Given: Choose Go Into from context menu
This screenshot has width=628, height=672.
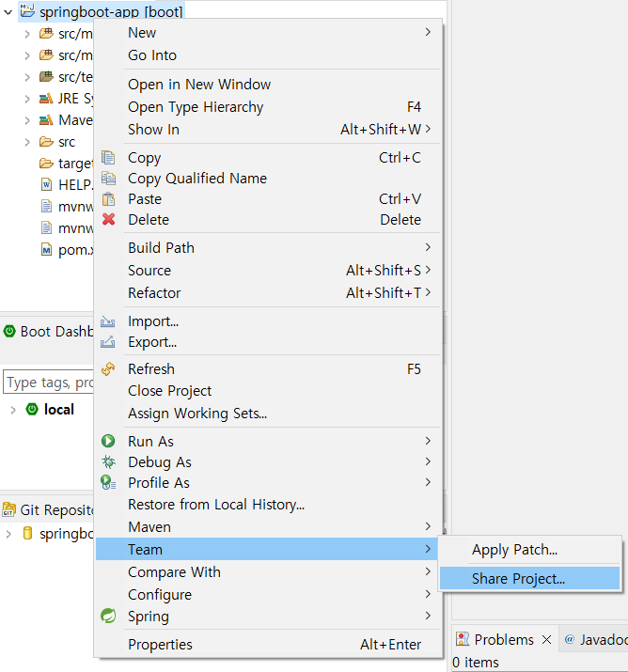Looking at the screenshot, I should (x=269, y=55).
